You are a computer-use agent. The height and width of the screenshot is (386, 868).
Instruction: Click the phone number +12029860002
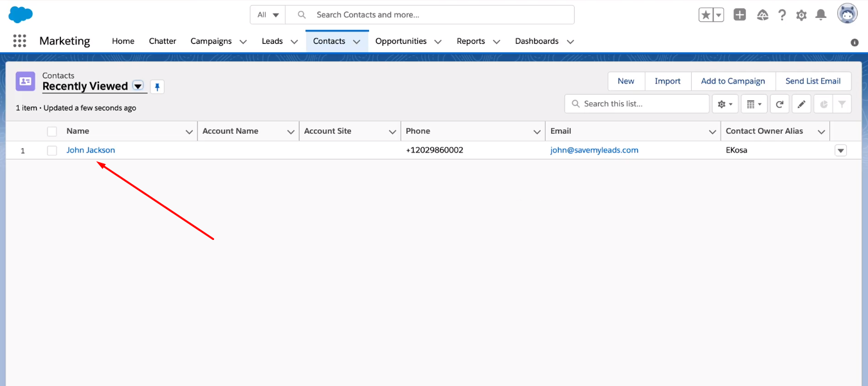point(435,151)
